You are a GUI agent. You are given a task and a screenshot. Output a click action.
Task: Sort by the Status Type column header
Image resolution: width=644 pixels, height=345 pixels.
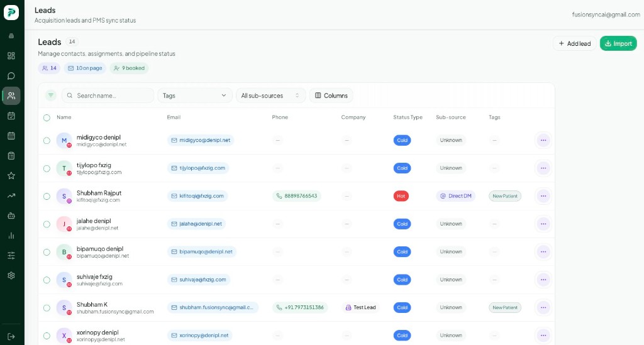tap(408, 118)
